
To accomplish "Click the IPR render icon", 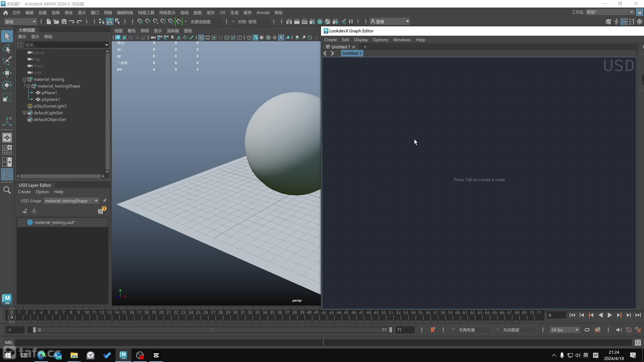I will click(304, 22).
